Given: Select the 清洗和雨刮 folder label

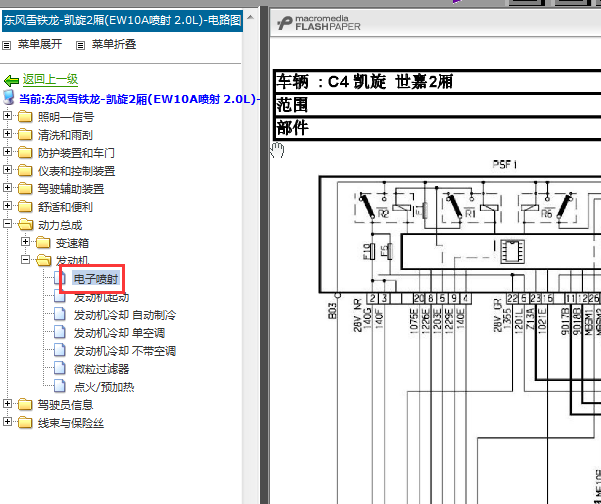Looking at the screenshot, I should tap(65, 135).
